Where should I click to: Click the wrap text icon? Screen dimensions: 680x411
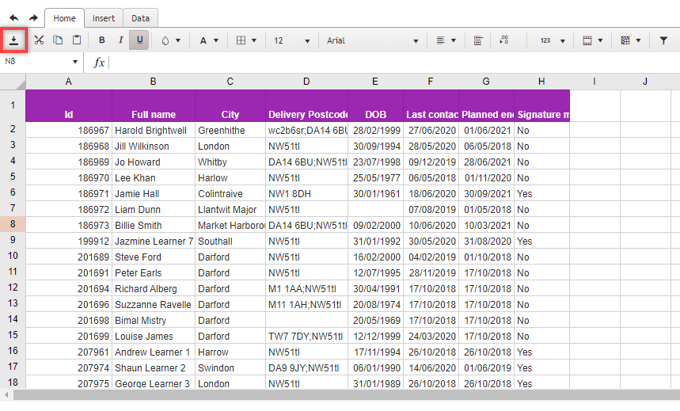point(478,41)
